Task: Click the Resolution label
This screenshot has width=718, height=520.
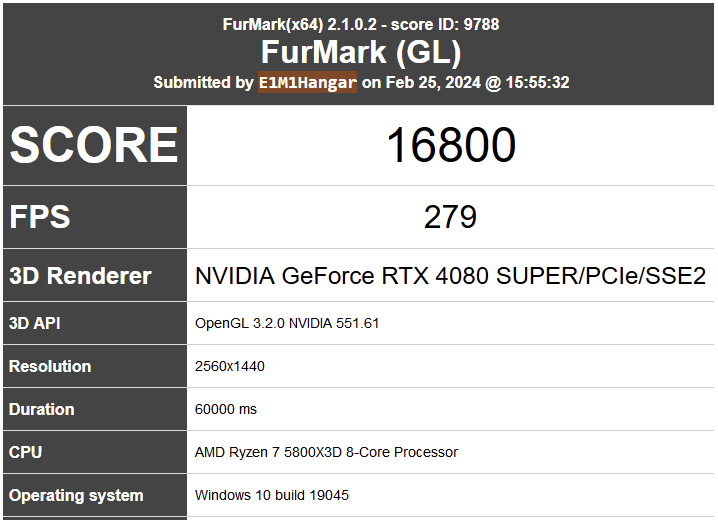Action: [x=50, y=366]
